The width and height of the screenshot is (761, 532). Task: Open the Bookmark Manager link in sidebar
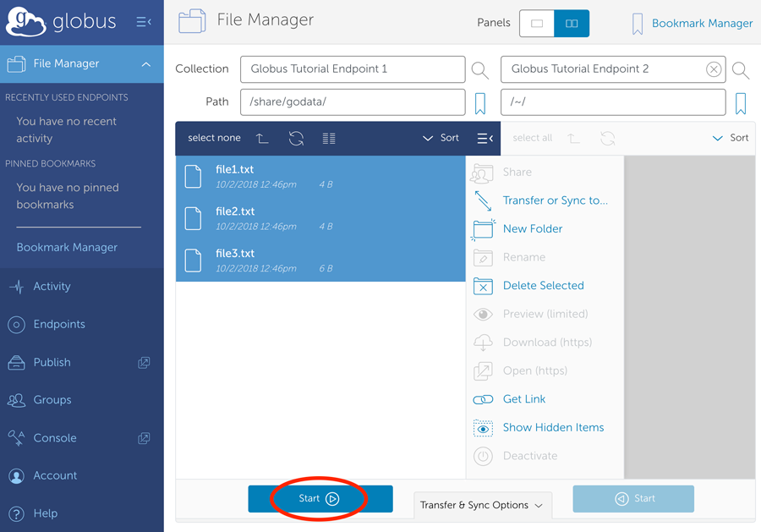[67, 247]
